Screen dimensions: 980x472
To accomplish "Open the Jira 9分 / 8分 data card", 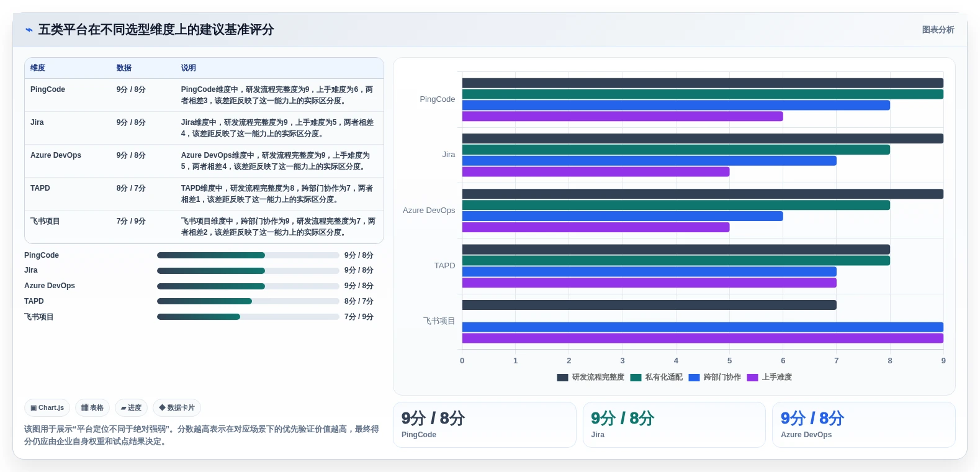I will [674, 425].
